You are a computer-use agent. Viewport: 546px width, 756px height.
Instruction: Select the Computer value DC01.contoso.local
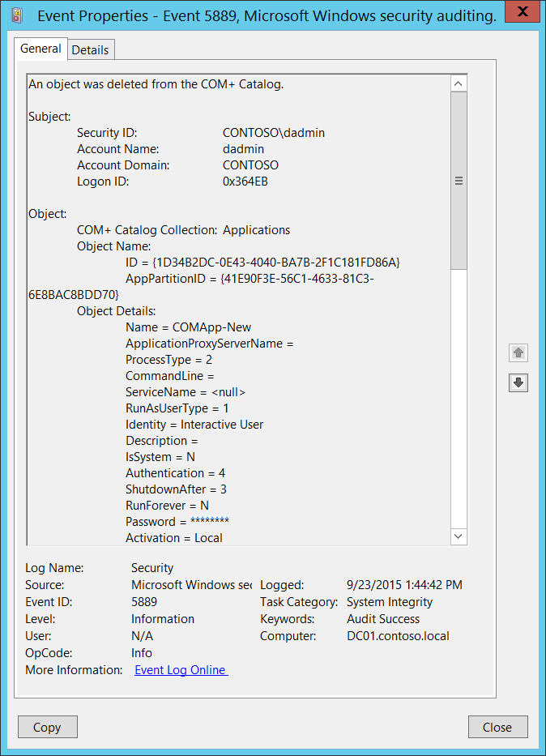pyautogui.click(x=398, y=636)
